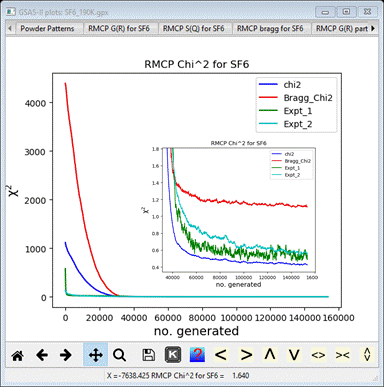Image resolution: width=384 pixels, height=387 pixels.
Task: Open the K key-press menu icon
Action: 173,354
